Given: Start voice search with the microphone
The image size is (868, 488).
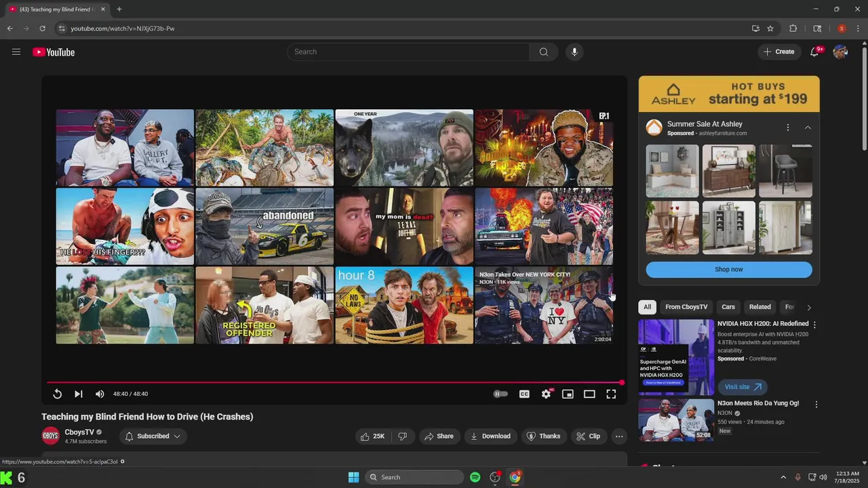Looking at the screenshot, I should [x=574, y=52].
